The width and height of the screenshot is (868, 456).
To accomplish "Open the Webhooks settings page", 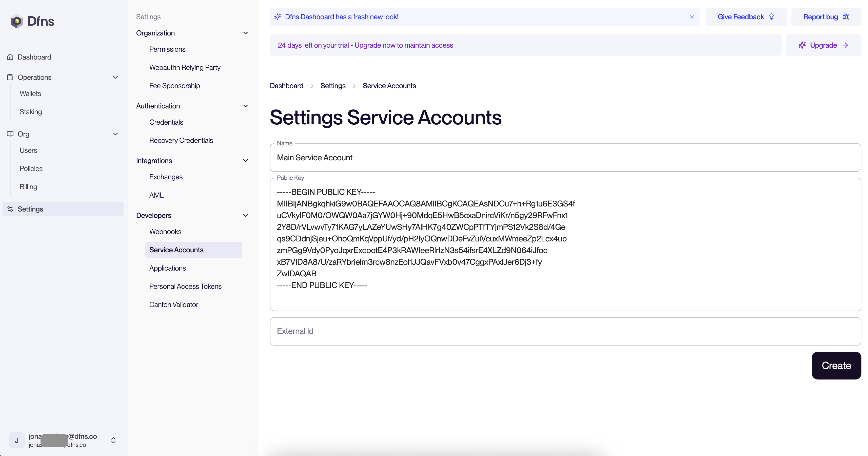I will click(x=165, y=232).
